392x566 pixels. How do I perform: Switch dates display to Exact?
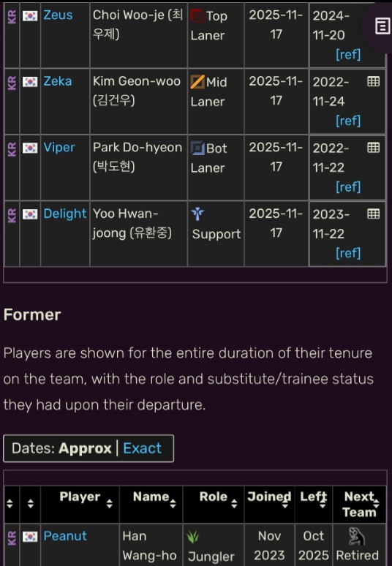(x=142, y=448)
